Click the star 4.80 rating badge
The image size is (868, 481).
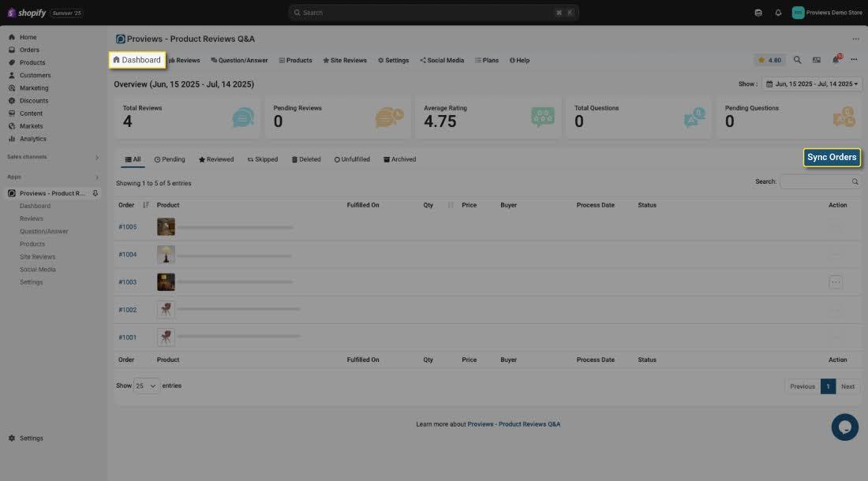769,60
